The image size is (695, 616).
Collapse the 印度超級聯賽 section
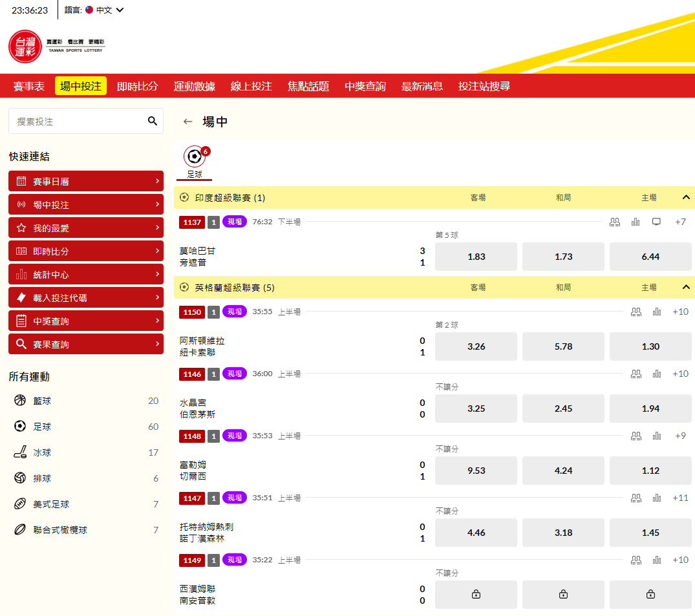tap(686, 197)
